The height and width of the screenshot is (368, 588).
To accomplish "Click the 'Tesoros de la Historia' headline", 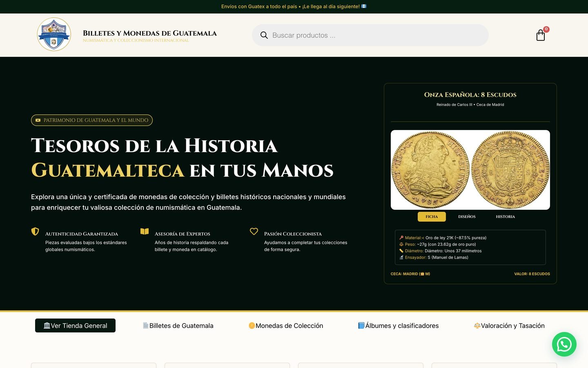I will click(154, 146).
